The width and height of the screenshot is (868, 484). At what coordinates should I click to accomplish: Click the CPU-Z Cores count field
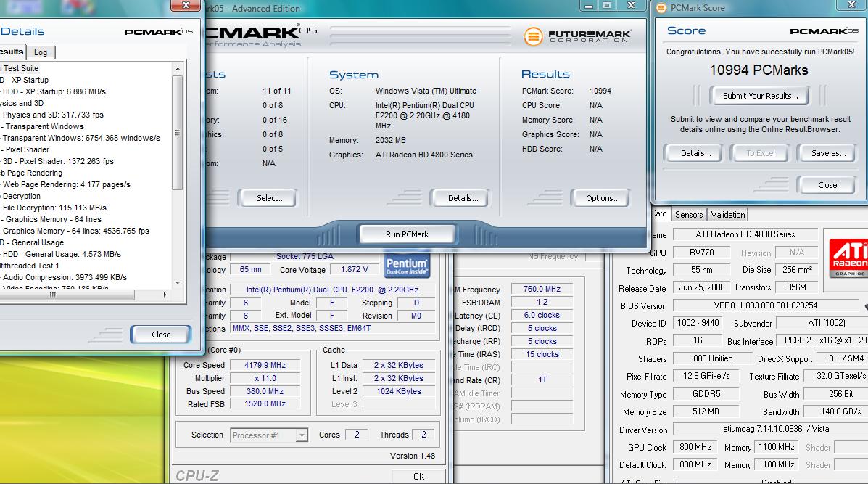pos(357,435)
